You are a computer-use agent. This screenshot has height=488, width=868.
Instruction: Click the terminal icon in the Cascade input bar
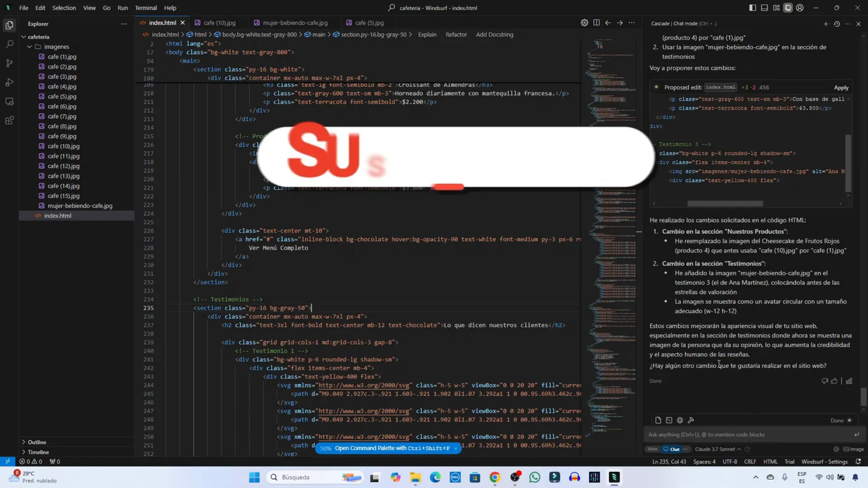point(668,420)
